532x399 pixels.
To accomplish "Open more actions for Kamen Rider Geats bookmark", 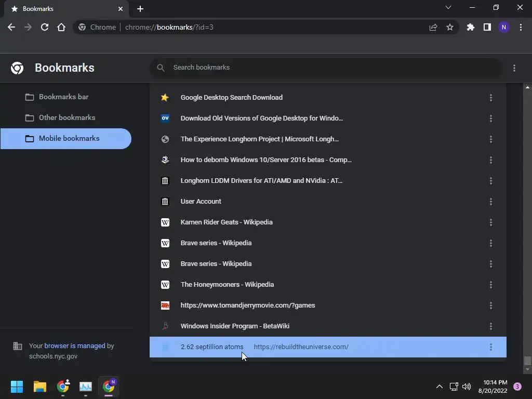I will (x=490, y=222).
